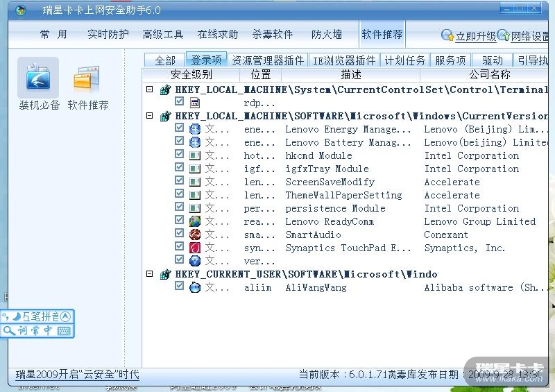Sort by 位置 column header
The height and width of the screenshot is (392, 555).
(x=261, y=75)
